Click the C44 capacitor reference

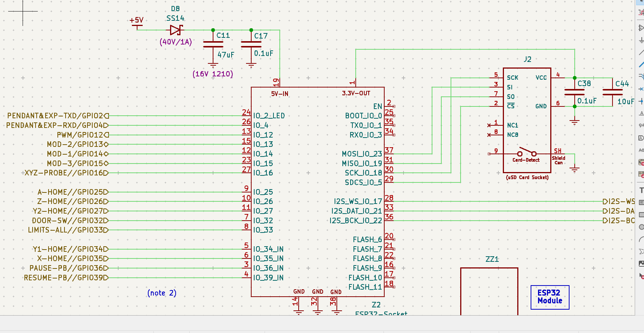pos(622,84)
